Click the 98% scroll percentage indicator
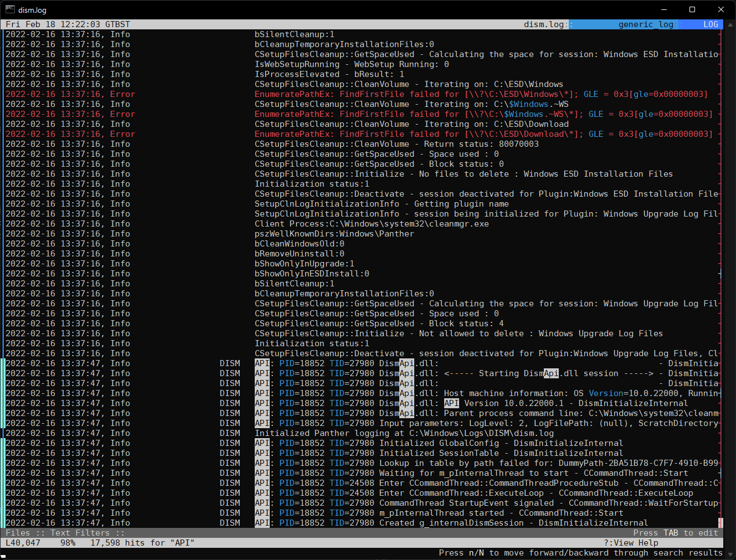This screenshot has height=560, width=736. click(x=68, y=542)
